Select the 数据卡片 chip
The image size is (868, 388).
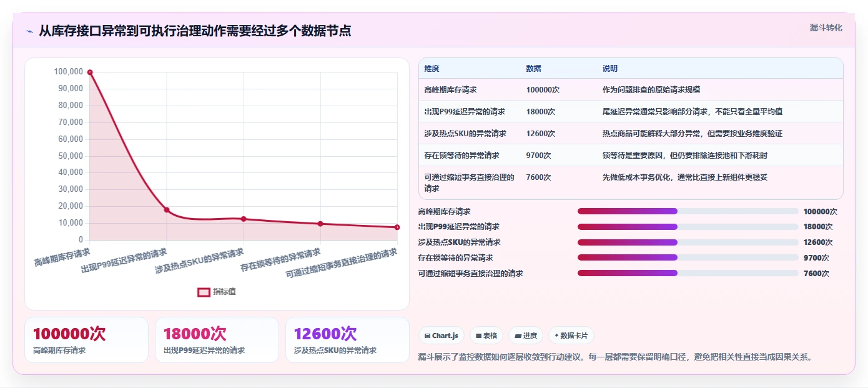pos(571,336)
